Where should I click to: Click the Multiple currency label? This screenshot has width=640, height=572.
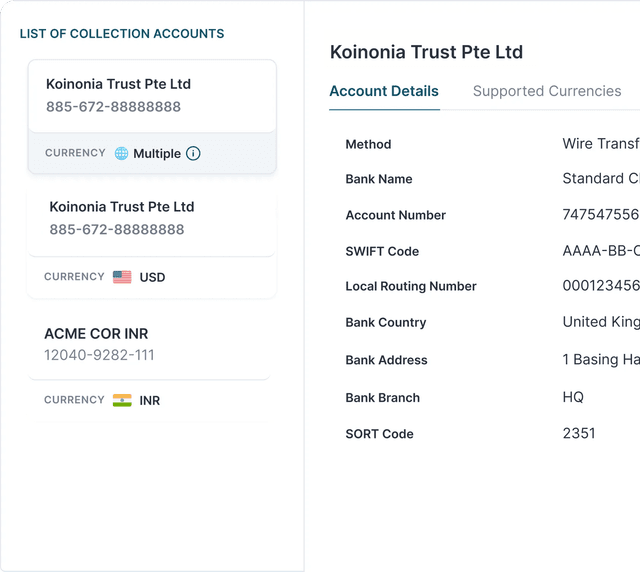point(157,154)
